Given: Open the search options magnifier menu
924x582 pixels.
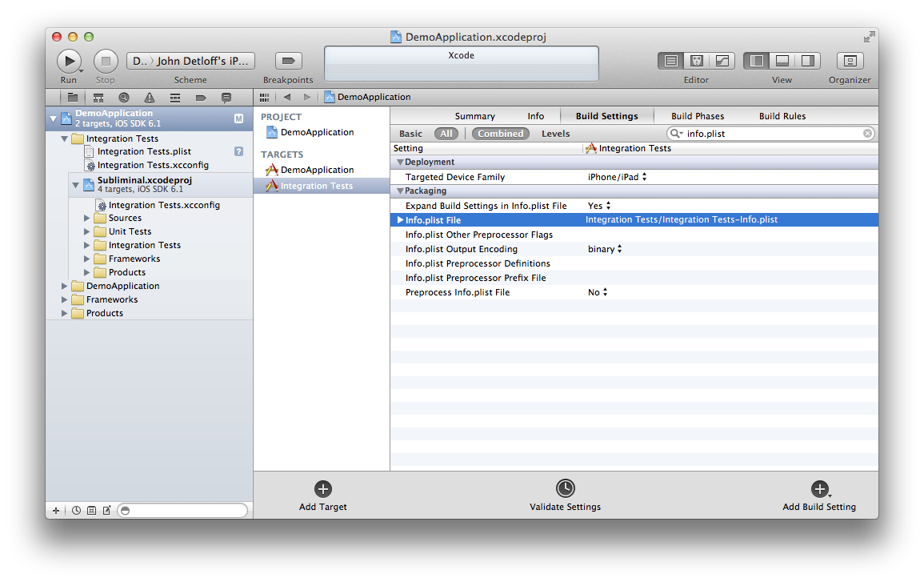Looking at the screenshot, I should (676, 134).
